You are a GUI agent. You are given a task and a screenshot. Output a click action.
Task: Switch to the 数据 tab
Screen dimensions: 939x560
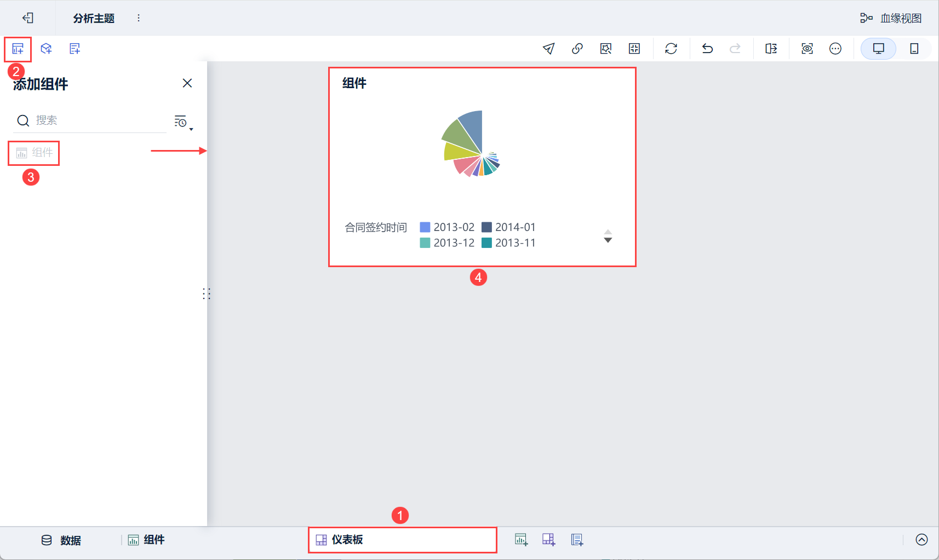tap(61, 540)
